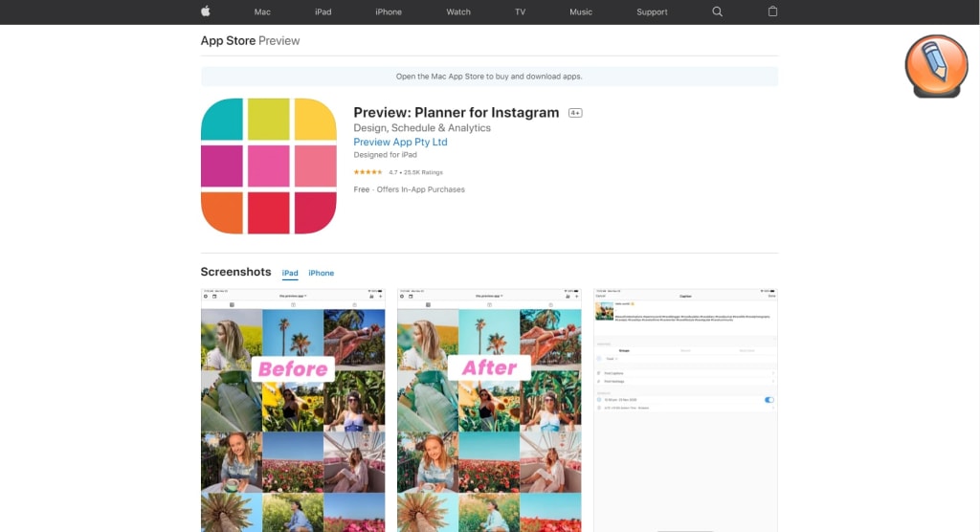The width and height of the screenshot is (980, 532).
Task: Click the orange pencil overlay icon
Action: (936, 66)
